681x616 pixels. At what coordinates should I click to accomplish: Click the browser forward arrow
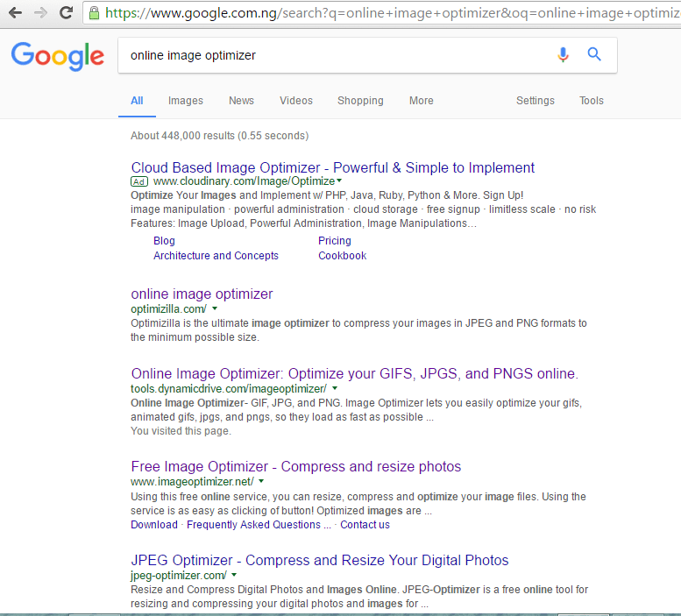(x=40, y=13)
